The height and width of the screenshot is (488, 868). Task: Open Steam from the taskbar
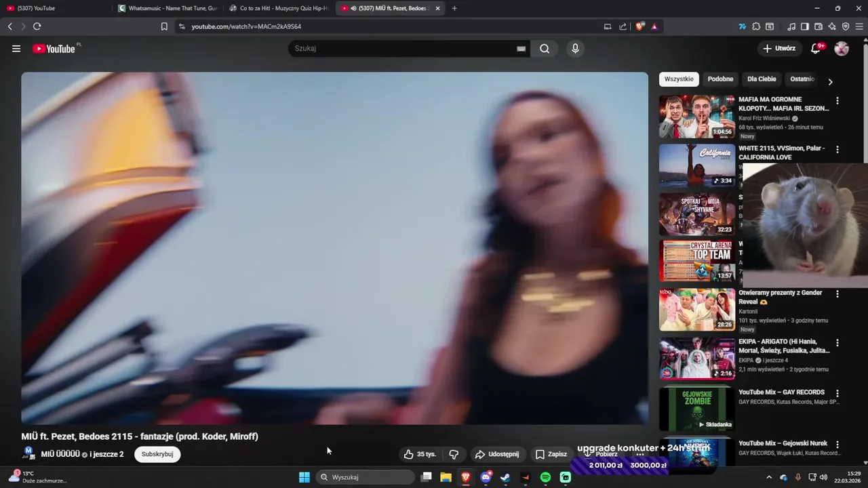click(505, 477)
